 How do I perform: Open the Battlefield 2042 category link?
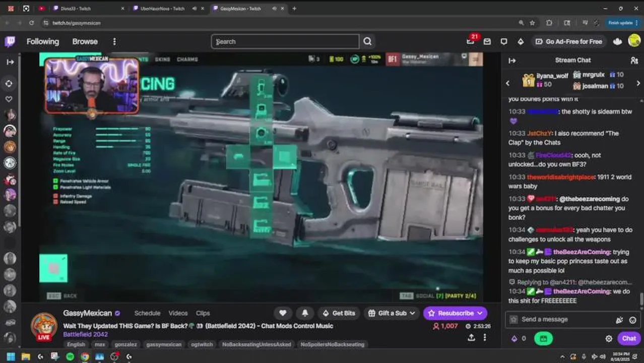click(x=85, y=334)
